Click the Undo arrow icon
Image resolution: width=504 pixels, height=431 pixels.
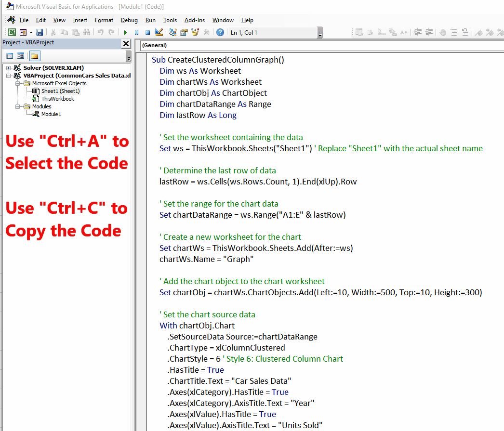point(101,32)
